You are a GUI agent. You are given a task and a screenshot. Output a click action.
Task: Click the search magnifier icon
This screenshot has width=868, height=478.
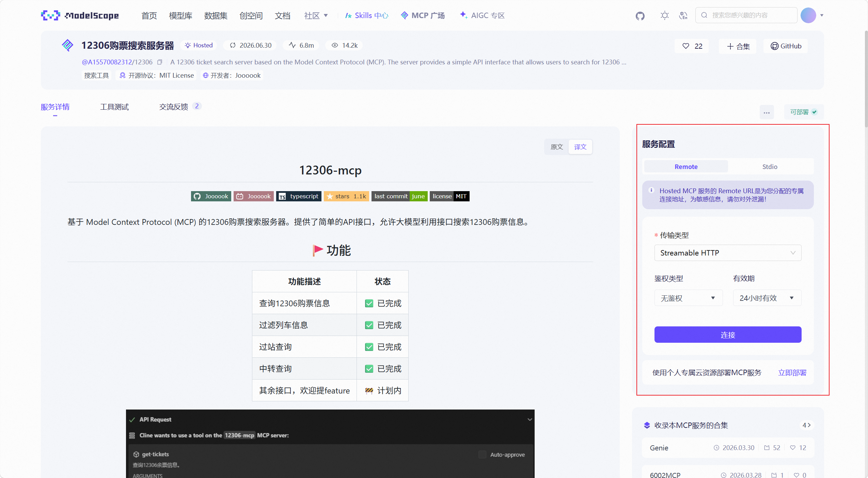(704, 15)
